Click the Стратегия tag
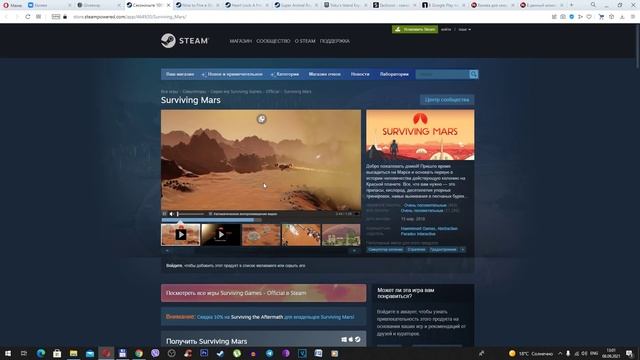The height and width of the screenshot is (360, 640). pyautogui.click(x=416, y=249)
